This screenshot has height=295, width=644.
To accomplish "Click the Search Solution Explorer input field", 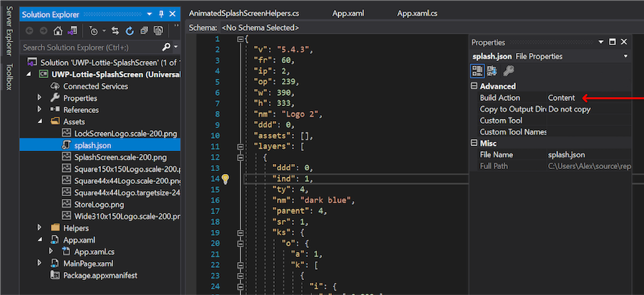I will 91,47.
